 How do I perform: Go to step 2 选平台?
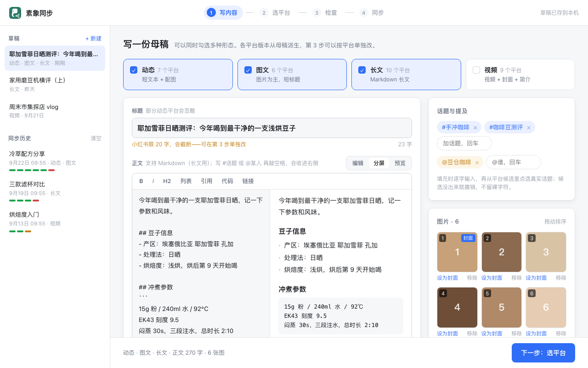275,13
